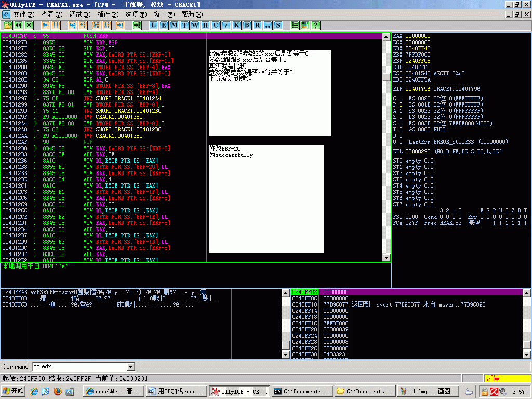The image size is (532, 399).
Task: Select the EIP 00401796 register line
Action: (436, 89)
